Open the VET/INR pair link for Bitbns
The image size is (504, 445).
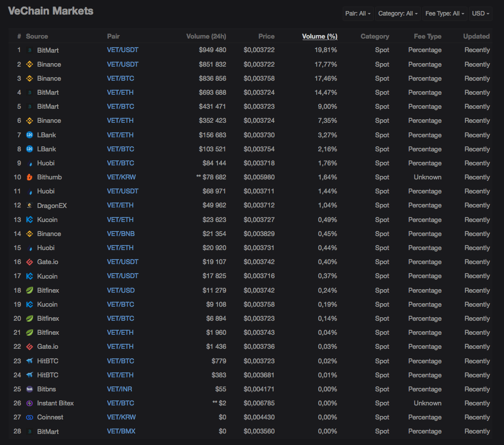click(120, 389)
